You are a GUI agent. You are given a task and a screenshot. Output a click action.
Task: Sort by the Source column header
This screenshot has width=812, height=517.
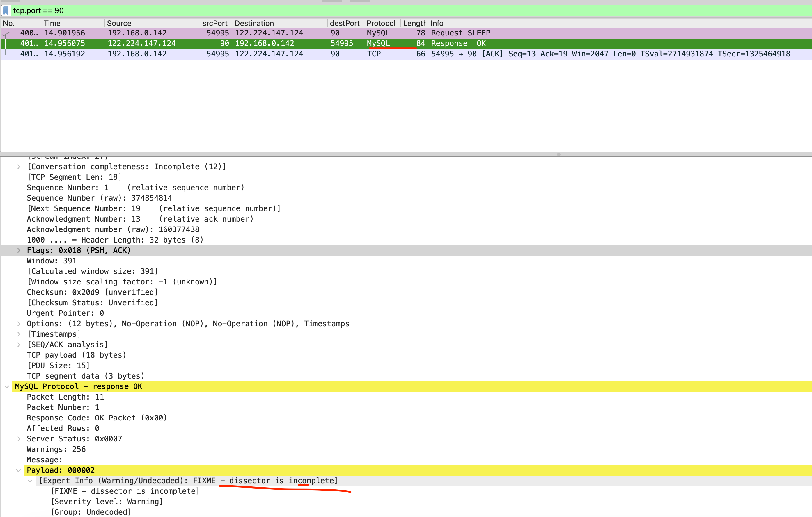tap(152, 23)
